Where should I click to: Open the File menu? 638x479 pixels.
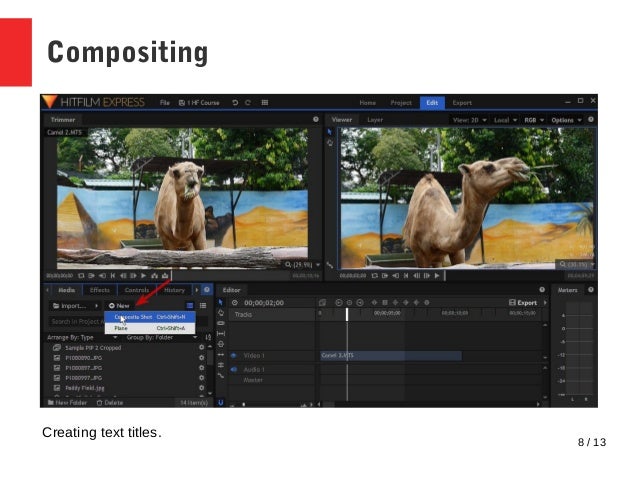(164, 103)
